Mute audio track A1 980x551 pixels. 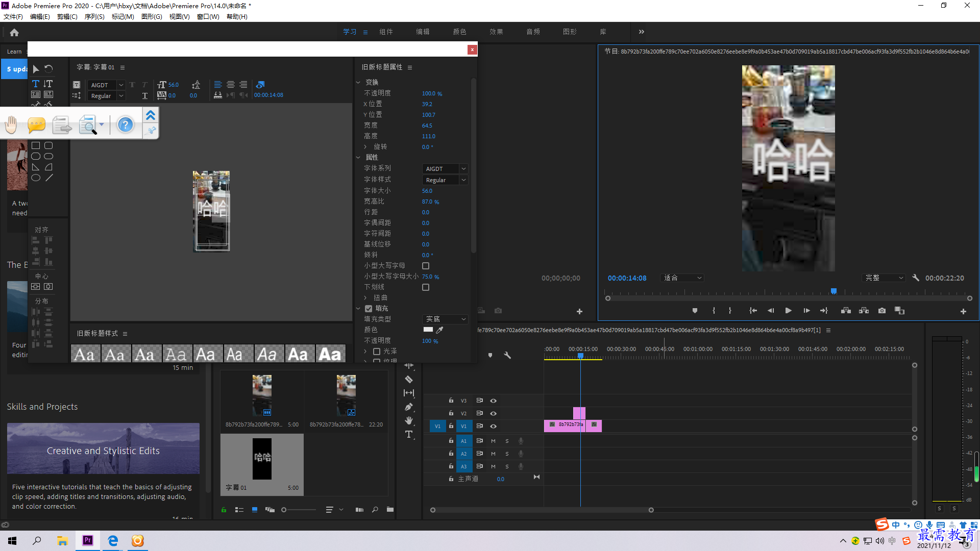pos(493,441)
